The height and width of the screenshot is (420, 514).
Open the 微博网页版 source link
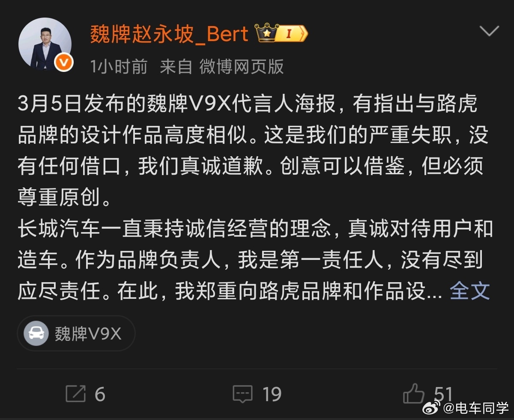(242, 67)
